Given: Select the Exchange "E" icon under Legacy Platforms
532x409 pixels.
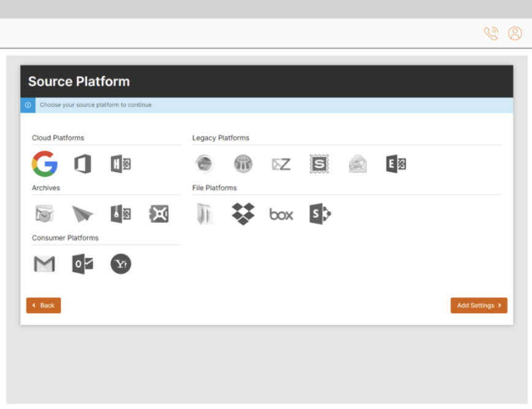Looking at the screenshot, I should pyautogui.click(x=396, y=164).
